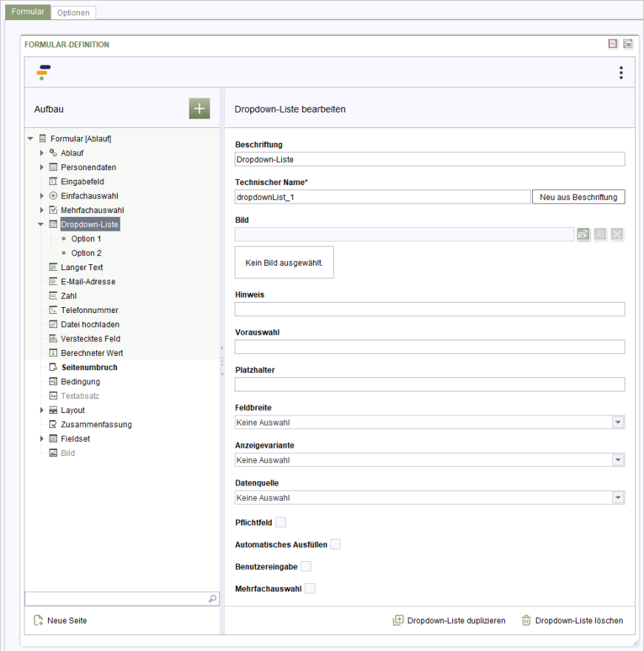Enable the Pflichtfeld checkbox
The image size is (644, 652).
coord(281,522)
